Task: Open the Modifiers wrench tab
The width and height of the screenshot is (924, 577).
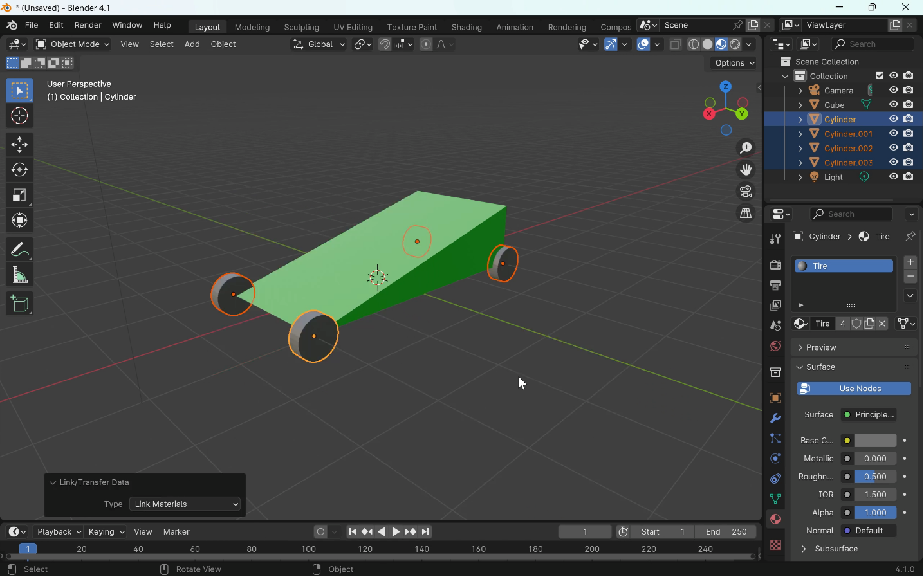Action: [x=776, y=419]
